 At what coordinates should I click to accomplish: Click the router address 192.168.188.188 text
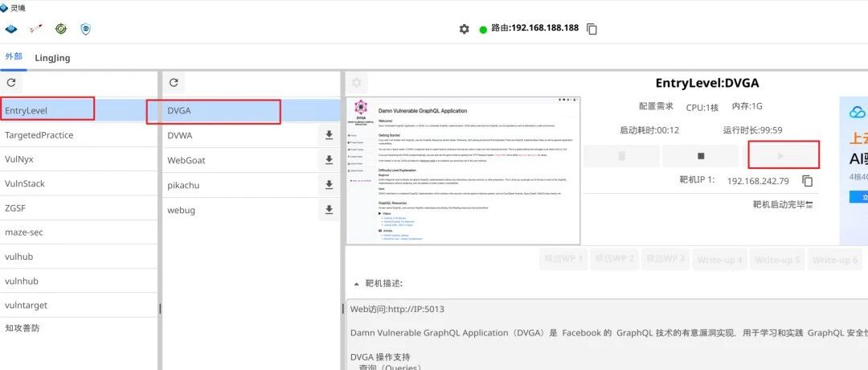tap(545, 27)
